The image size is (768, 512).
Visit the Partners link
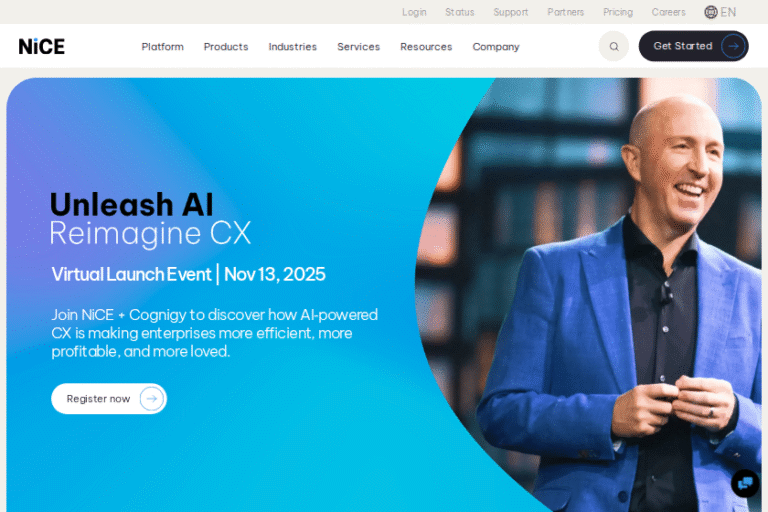click(566, 12)
